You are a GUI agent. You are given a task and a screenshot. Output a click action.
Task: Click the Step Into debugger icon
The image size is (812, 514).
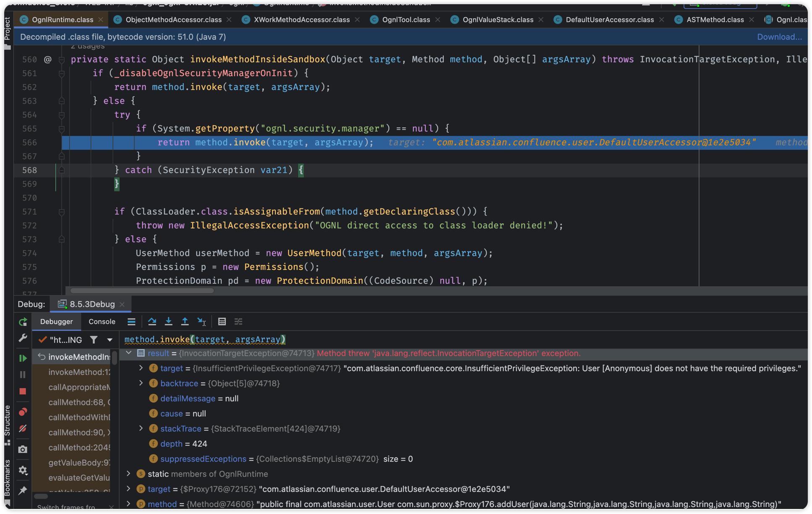point(168,322)
